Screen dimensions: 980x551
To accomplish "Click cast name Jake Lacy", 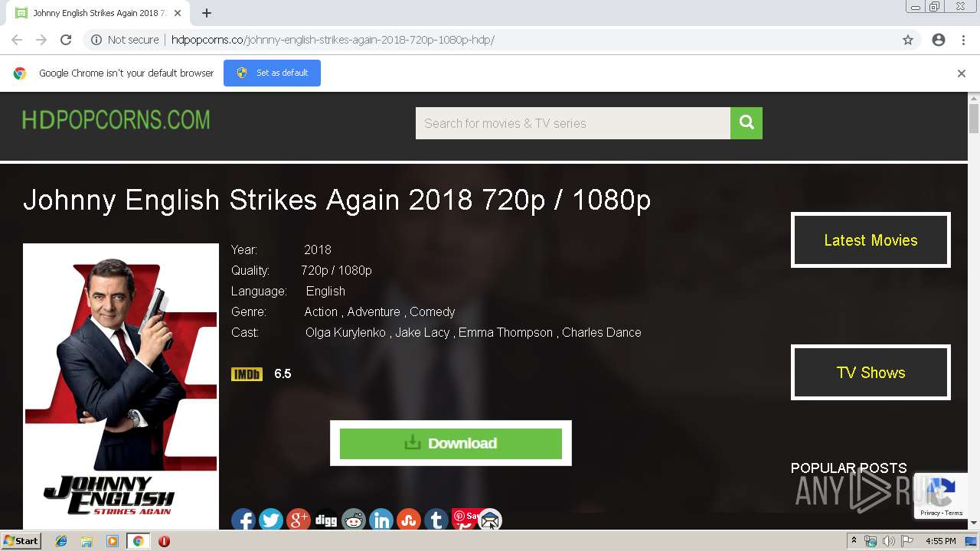I will 422,332.
